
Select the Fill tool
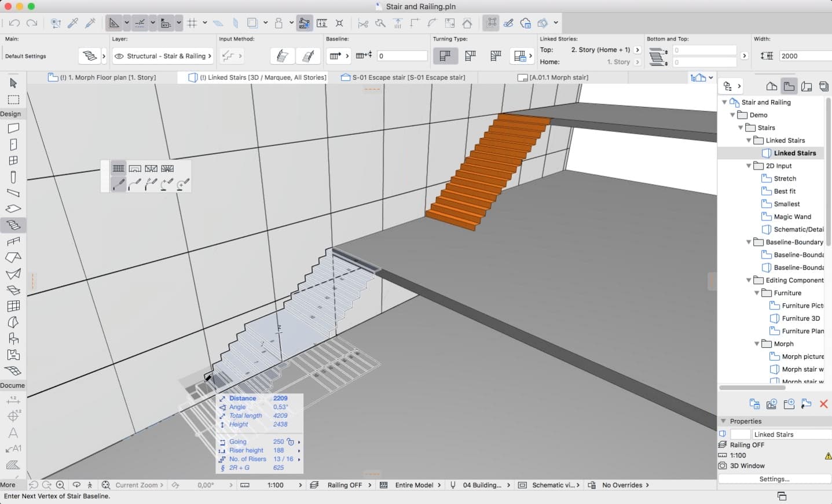coord(13,465)
